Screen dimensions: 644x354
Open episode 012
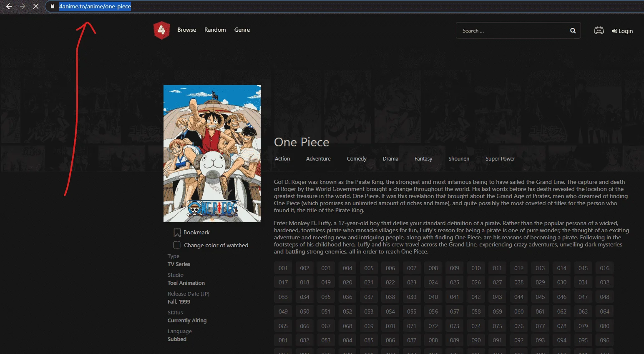coord(519,268)
